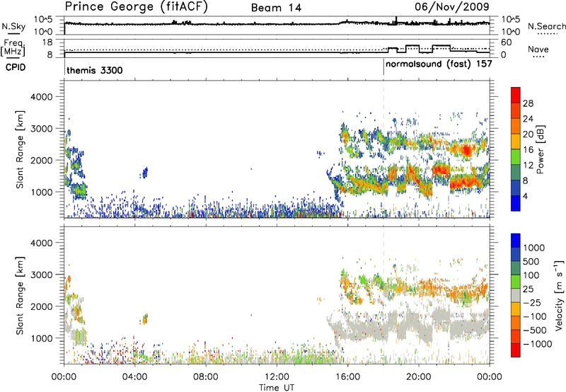Click the power panel 'Slant Range [km]' label
Screen dimensions: 566x392
(20, 149)
